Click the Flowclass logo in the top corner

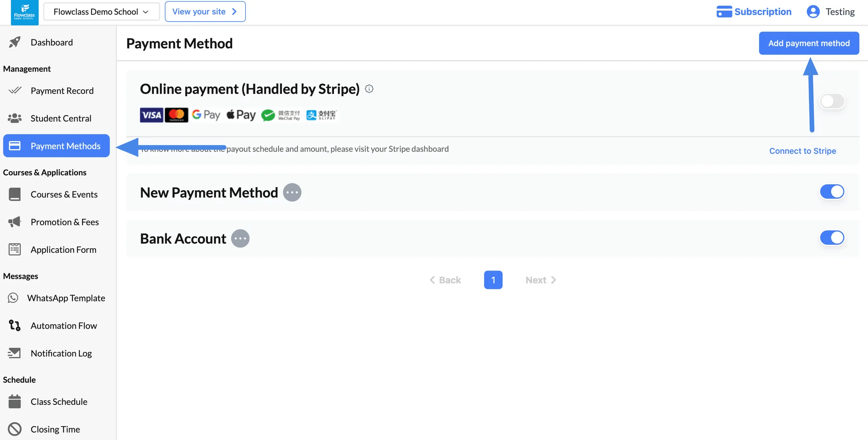point(24,12)
